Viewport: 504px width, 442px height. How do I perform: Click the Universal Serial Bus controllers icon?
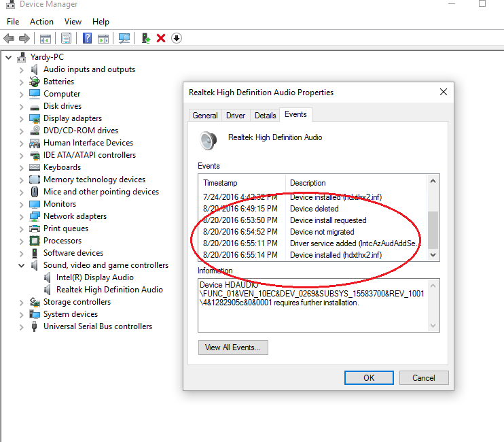pos(35,326)
